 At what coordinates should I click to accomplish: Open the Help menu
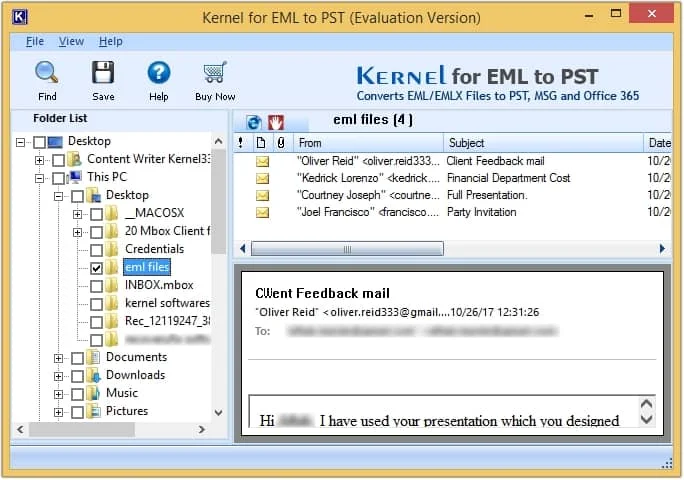tap(110, 41)
